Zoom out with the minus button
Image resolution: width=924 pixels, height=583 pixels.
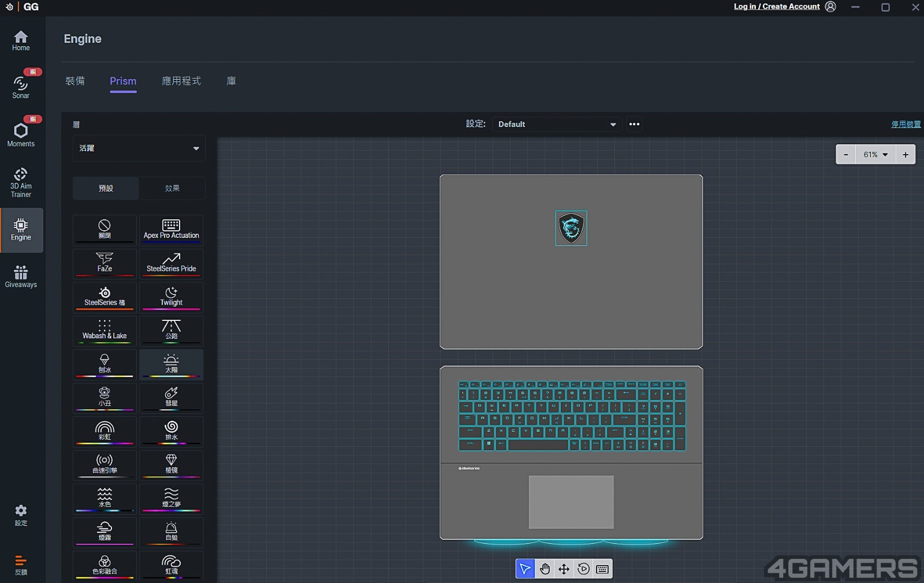[846, 155]
